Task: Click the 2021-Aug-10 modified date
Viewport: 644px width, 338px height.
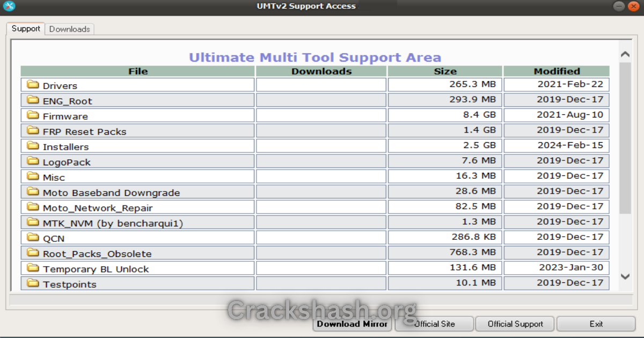Action: point(570,115)
